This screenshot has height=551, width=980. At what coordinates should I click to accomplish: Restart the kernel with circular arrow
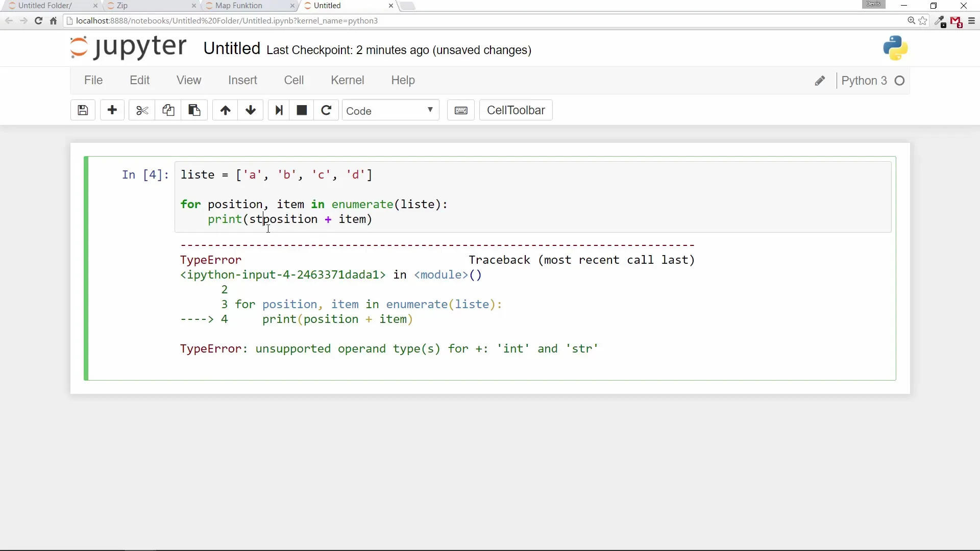(x=326, y=110)
